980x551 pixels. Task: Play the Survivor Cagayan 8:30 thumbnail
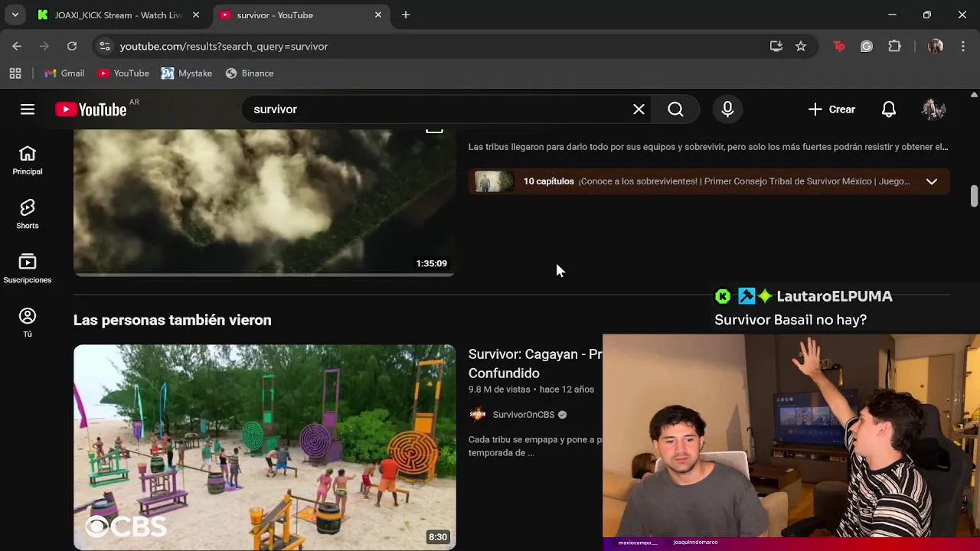coord(264,448)
